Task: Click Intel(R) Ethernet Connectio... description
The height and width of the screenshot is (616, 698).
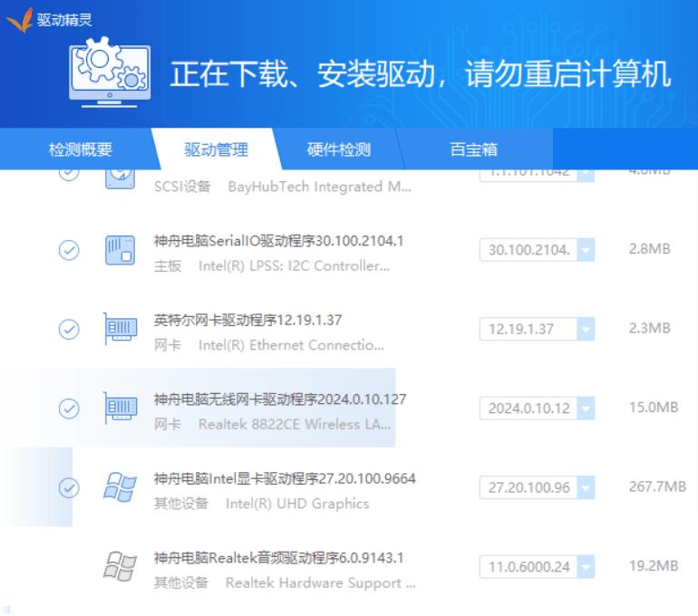Action: 291,345
